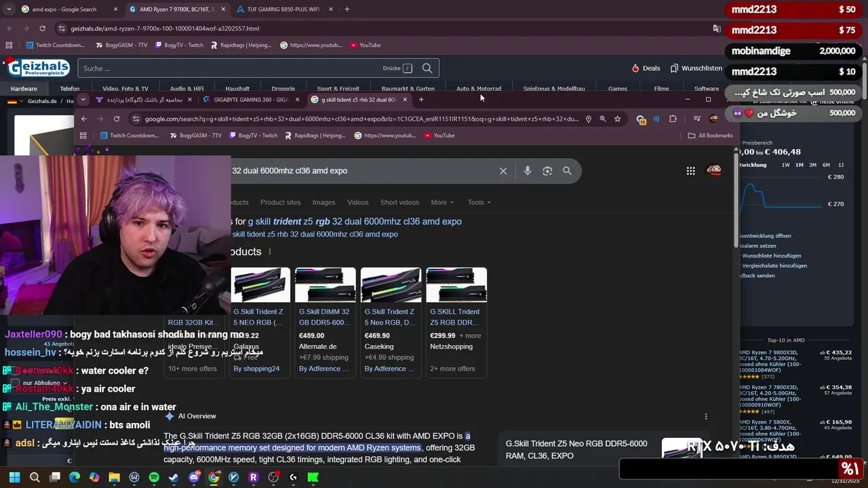Open the Games category on Geizhals
The width and height of the screenshot is (868, 488).
click(x=618, y=88)
